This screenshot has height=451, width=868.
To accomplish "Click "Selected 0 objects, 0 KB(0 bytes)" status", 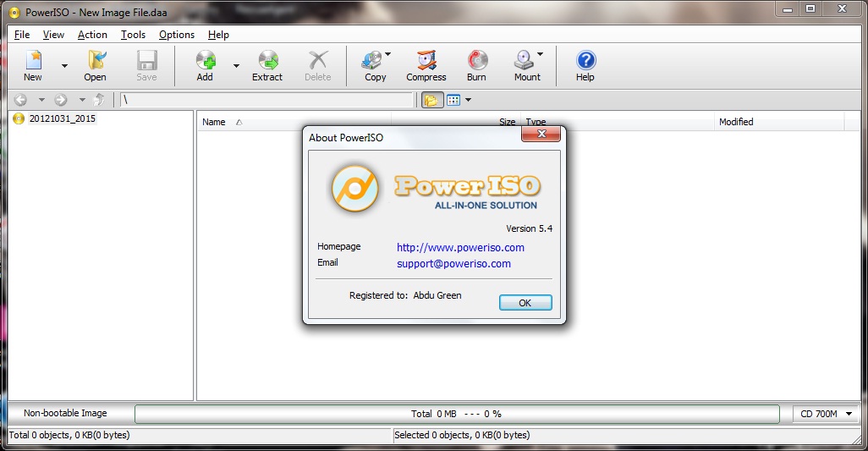I will click(x=462, y=435).
